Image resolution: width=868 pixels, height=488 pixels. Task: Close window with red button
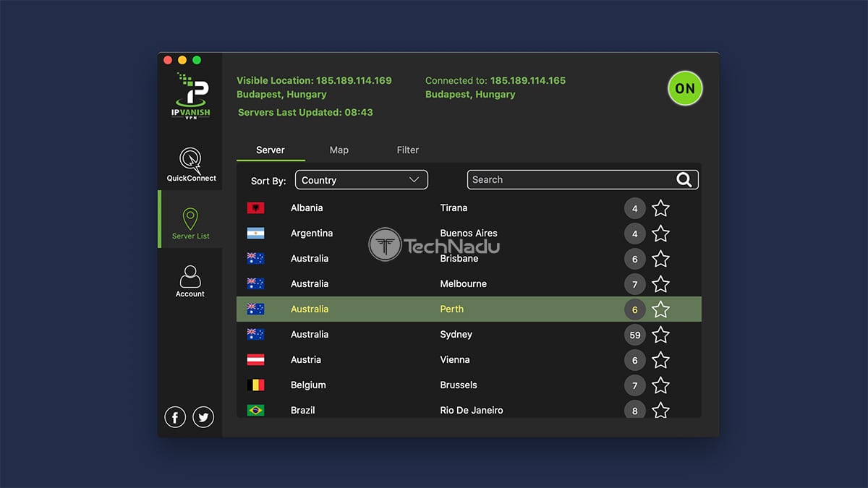pos(168,60)
